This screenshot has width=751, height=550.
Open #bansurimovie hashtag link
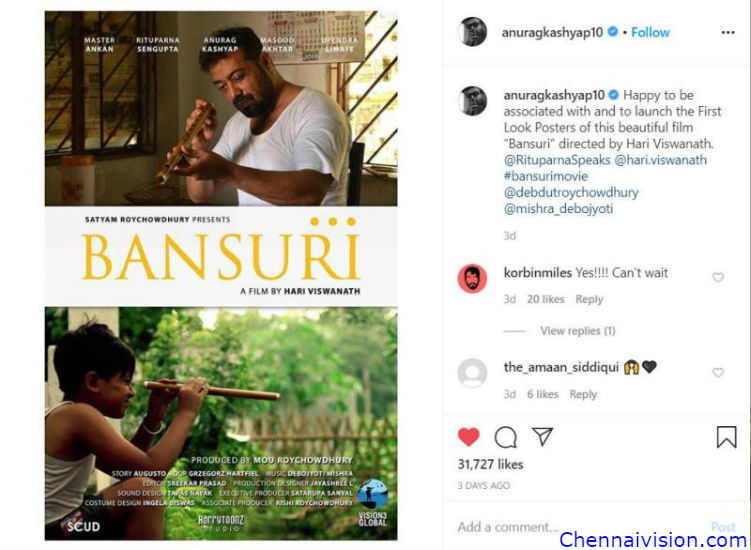(546, 176)
